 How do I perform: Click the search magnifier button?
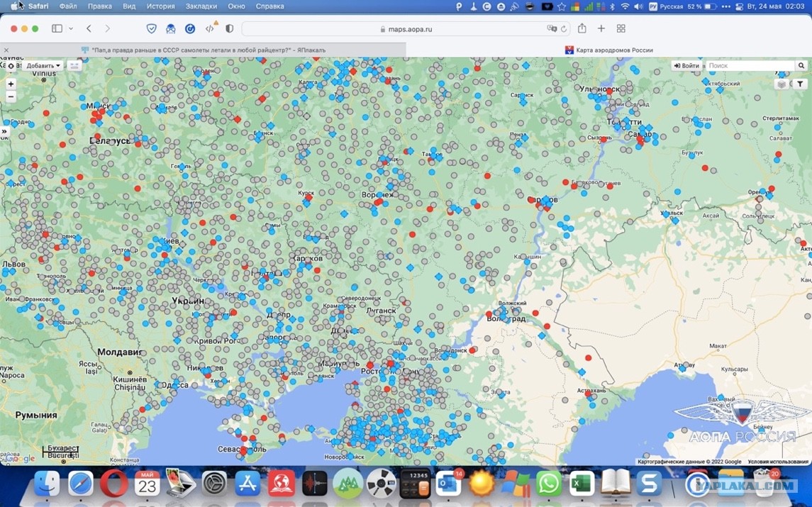(801, 66)
